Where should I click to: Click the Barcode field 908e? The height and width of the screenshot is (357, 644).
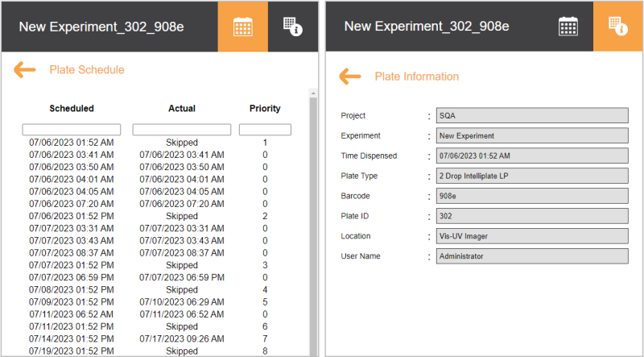coord(532,196)
